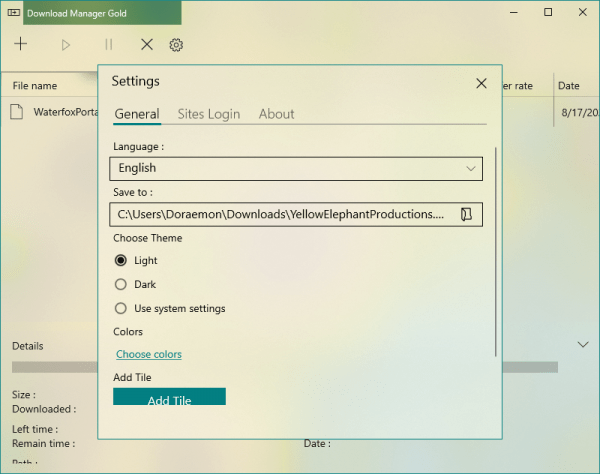Click the Save to path field
This screenshot has height=474, width=600.
pos(296,214)
